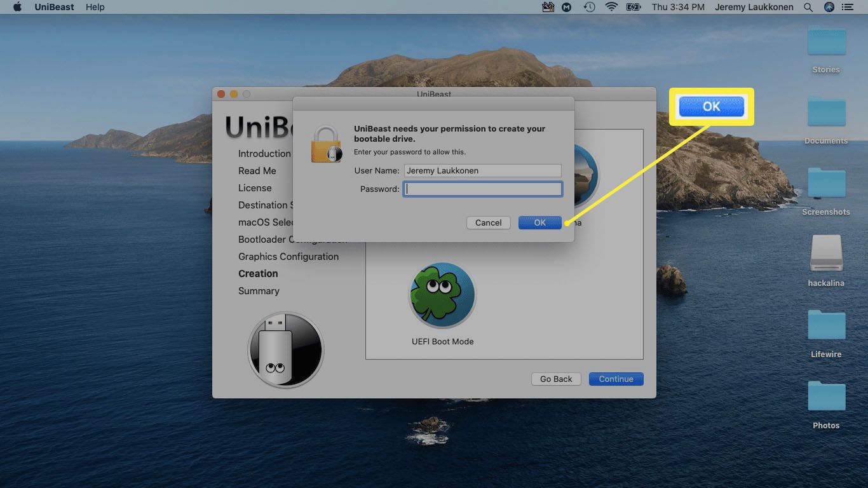Focus the Password input field
The image size is (868, 488).
point(483,189)
